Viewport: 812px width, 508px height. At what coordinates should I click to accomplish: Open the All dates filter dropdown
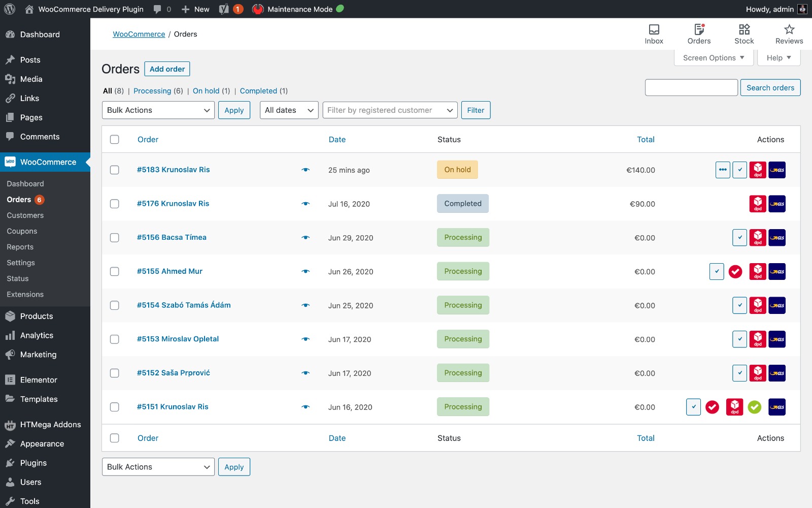(289, 110)
